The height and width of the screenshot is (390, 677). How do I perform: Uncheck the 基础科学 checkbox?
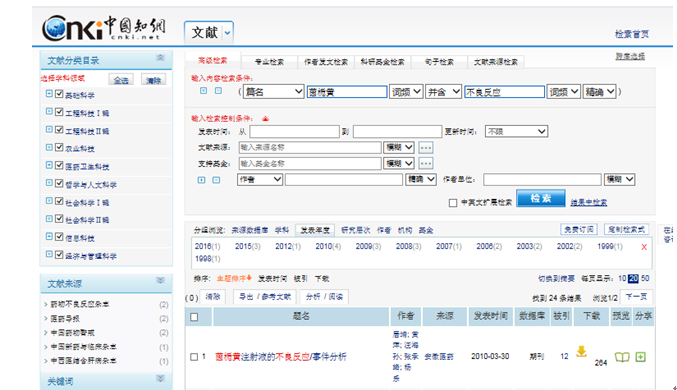[59, 94]
